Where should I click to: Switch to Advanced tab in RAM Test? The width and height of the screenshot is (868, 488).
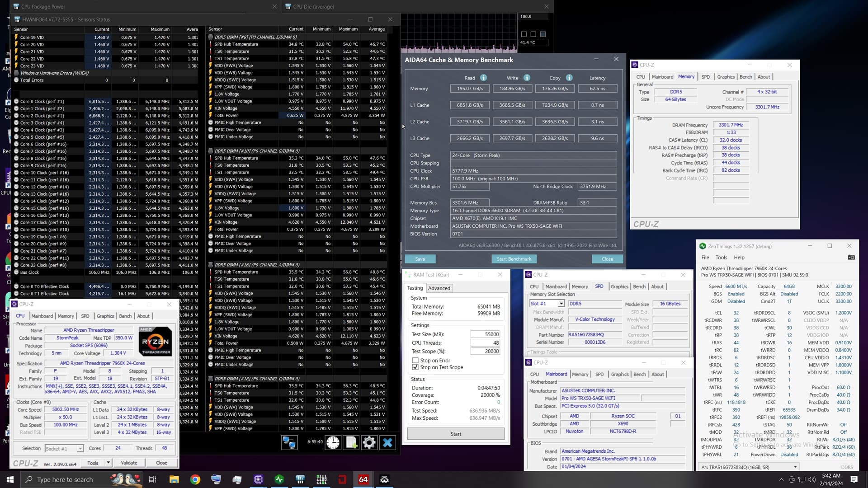(x=439, y=288)
